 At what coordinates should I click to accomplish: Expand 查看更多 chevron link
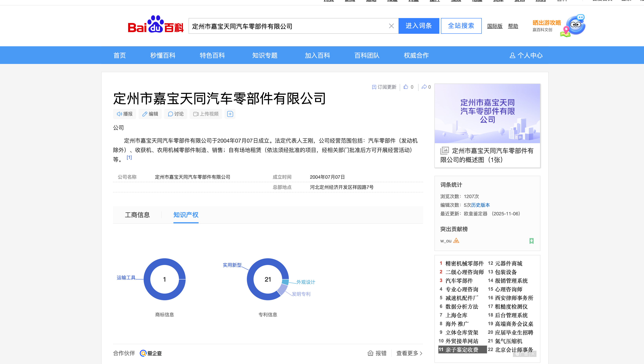tap(409, 353)
